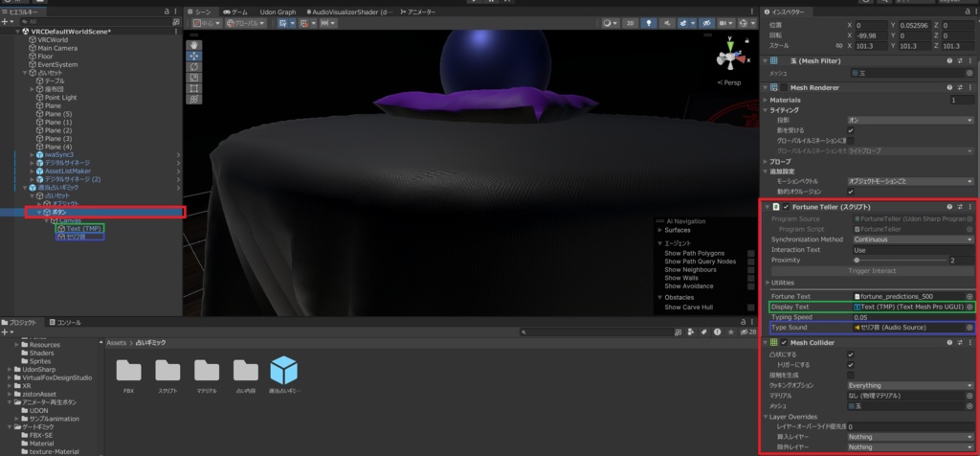The image size is (980, 456).
Task: Pick object for Display Text field
Action: [970, 308]
